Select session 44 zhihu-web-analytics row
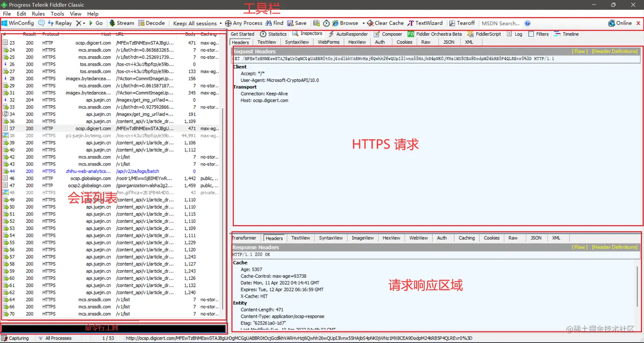The height and width of the screenshot is (343, 644). (111, 171)
